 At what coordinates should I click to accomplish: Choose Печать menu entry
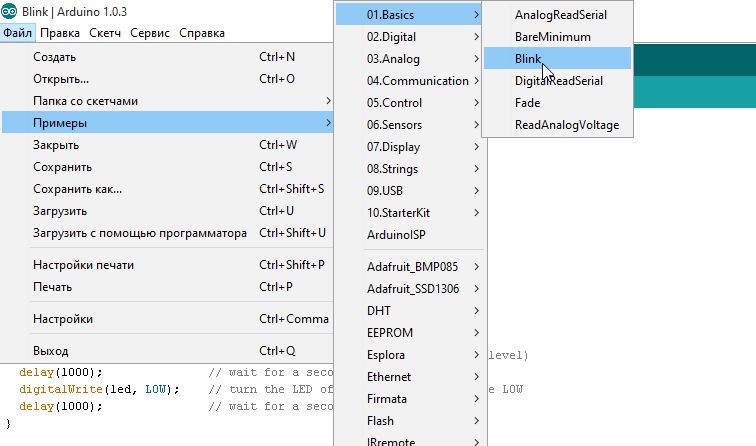tap(167, 287)
